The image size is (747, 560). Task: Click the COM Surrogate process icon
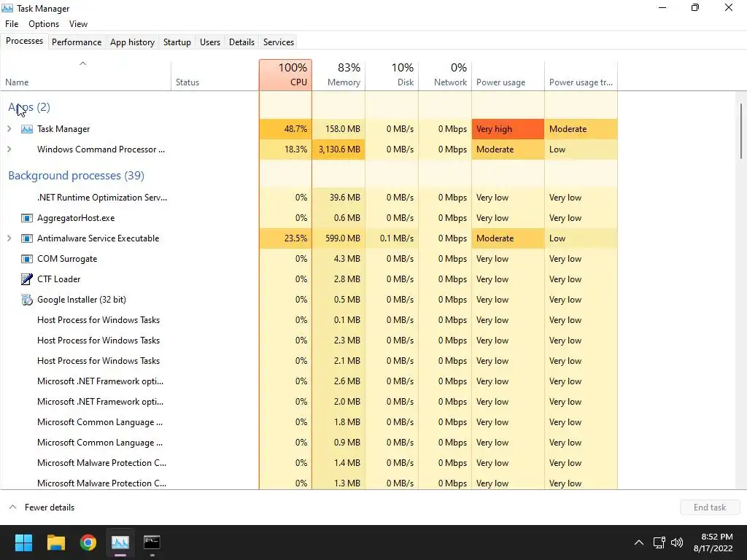pos(27,259)
